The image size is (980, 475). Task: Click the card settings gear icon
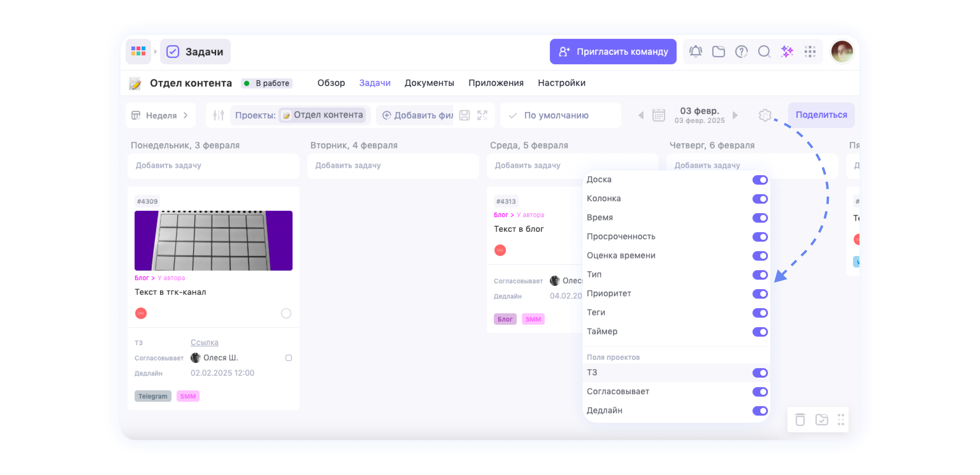765,115
